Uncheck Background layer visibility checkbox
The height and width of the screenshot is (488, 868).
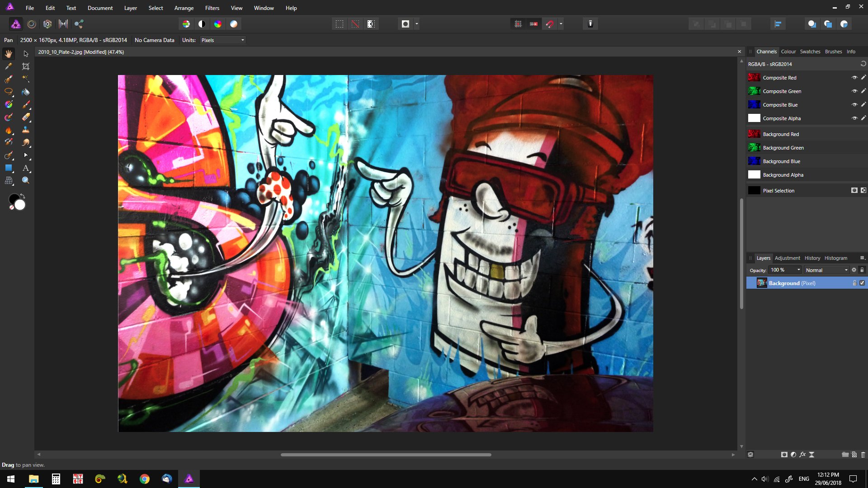click(862, 283)
